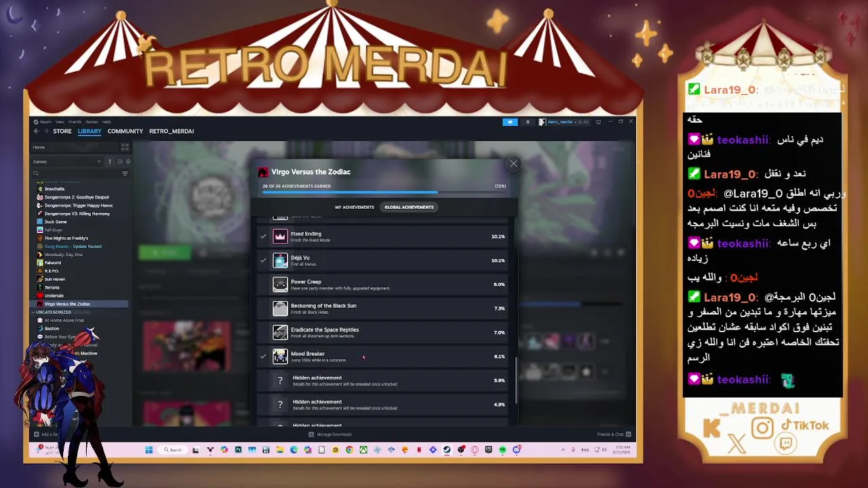Open the Xbox app from the taskbar

click(x=363, y=450)
